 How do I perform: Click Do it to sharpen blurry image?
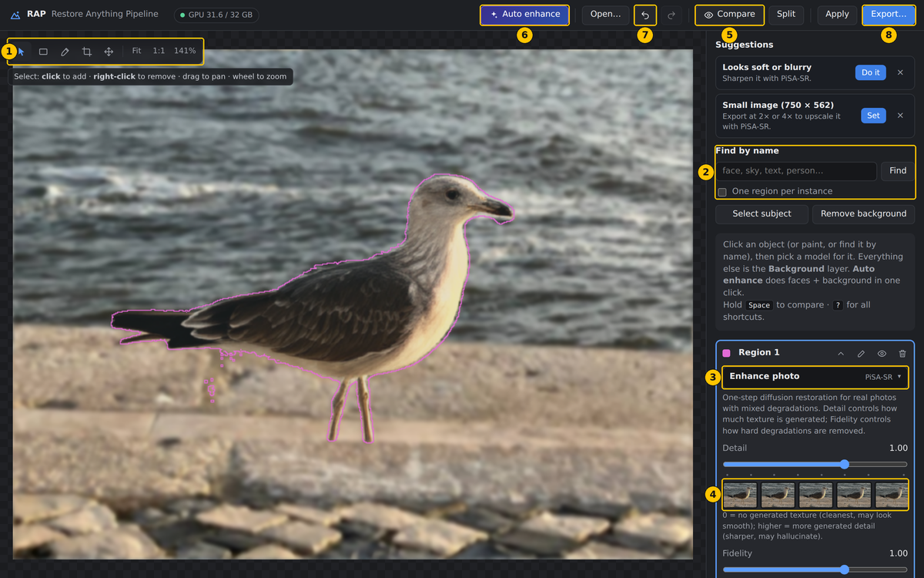870,72
